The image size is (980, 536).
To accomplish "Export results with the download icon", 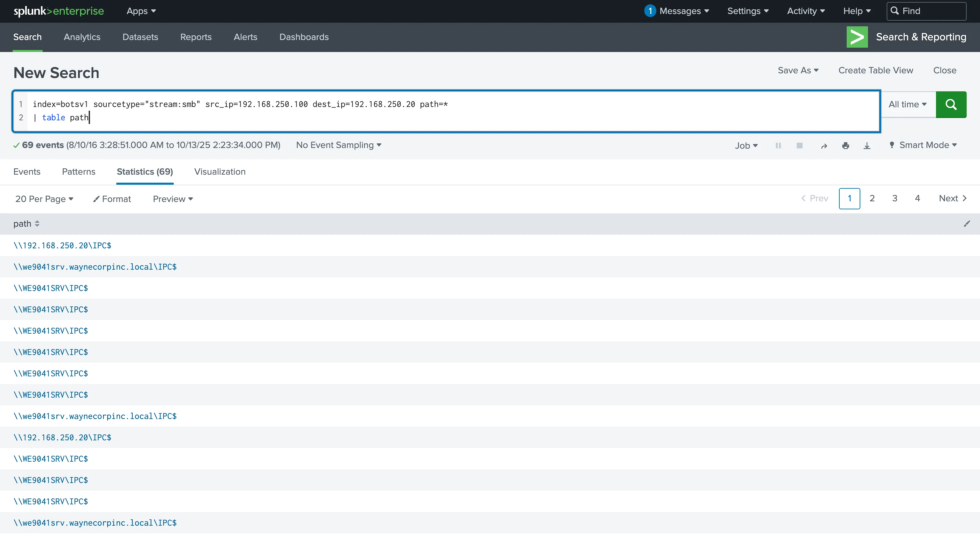I will 867,145.
